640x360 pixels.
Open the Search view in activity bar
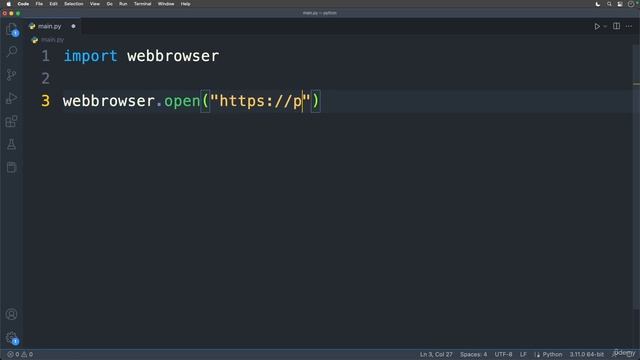12,51
